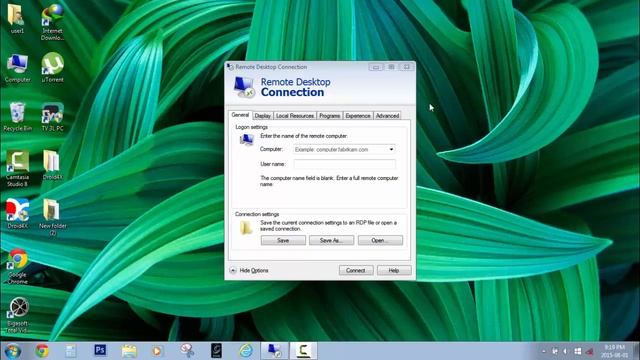Select the Droid4X folder desktop icon

52,165
